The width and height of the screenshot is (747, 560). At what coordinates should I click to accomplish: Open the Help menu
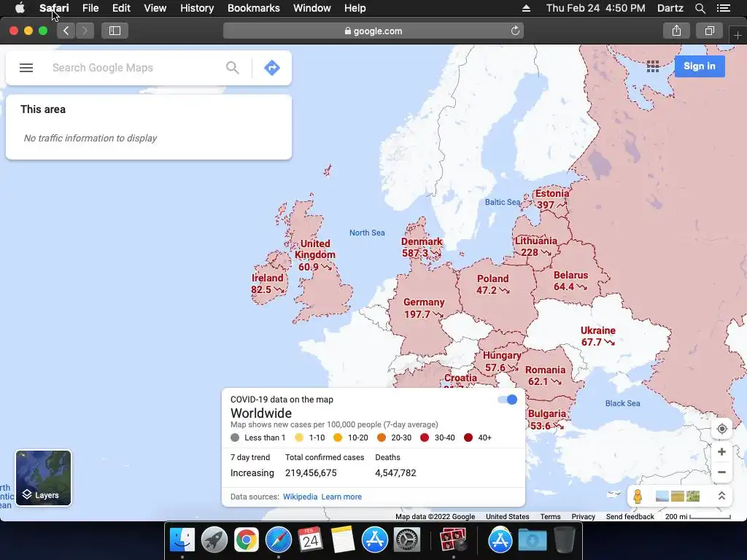point(355,8)
